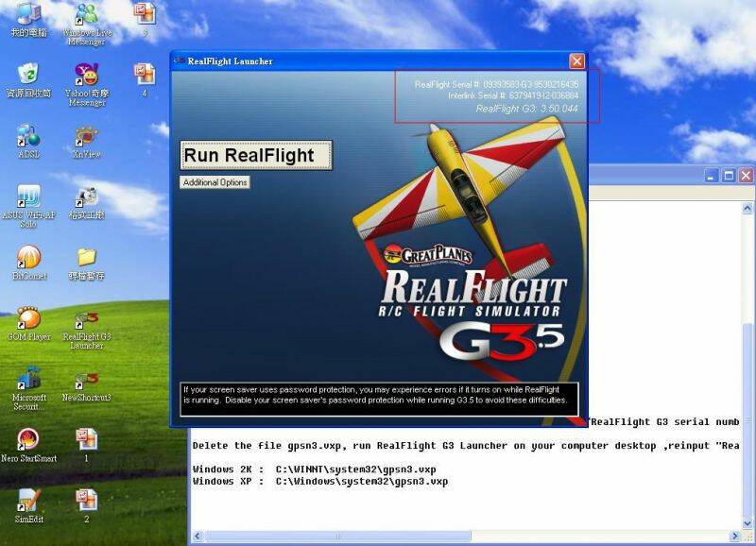Open Additional Options in the launcher
Viewport: 756px width, 546px height.
tap(215, 182)
